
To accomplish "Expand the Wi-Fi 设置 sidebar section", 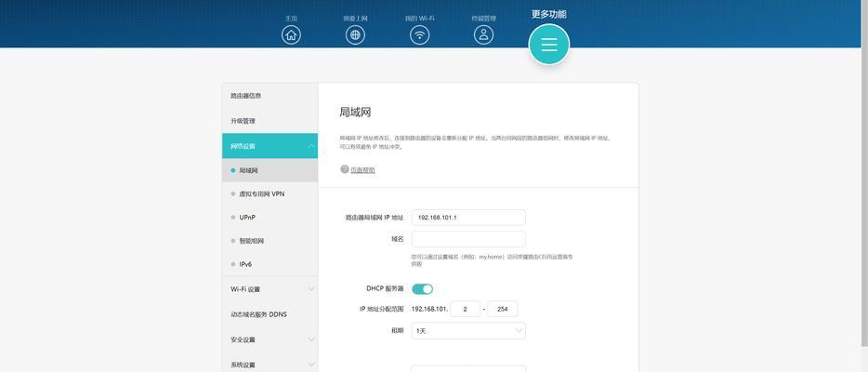I will pos(270,289).
